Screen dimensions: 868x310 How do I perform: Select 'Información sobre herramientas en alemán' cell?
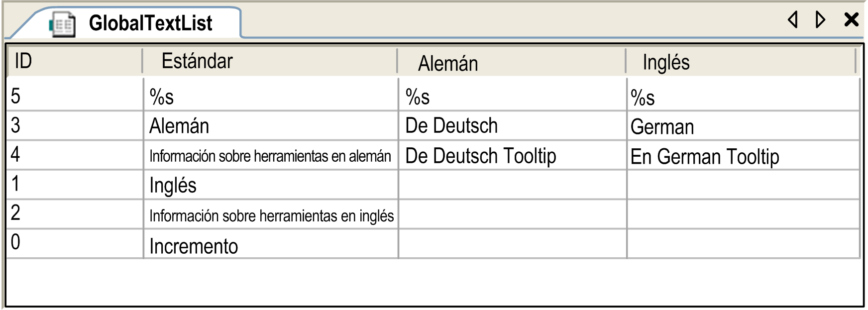click(x=271, y=155)
